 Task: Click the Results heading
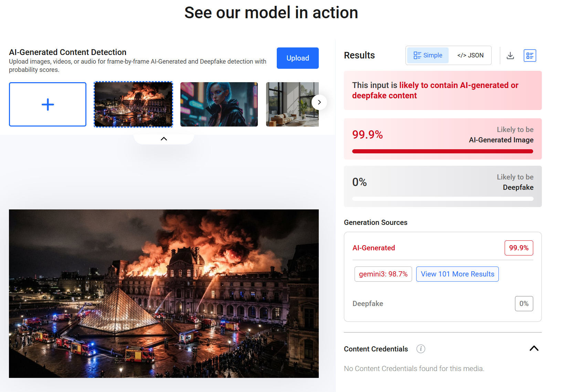pyautogui.click(x=359, y=55)
